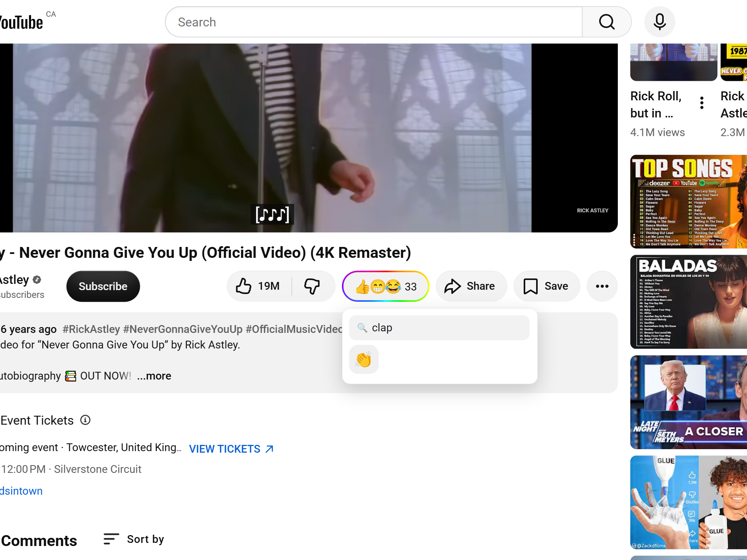Open the emoji reactions pill showing 33
Image resolution: width=747 pixels, height=560 pixels.
386,286
